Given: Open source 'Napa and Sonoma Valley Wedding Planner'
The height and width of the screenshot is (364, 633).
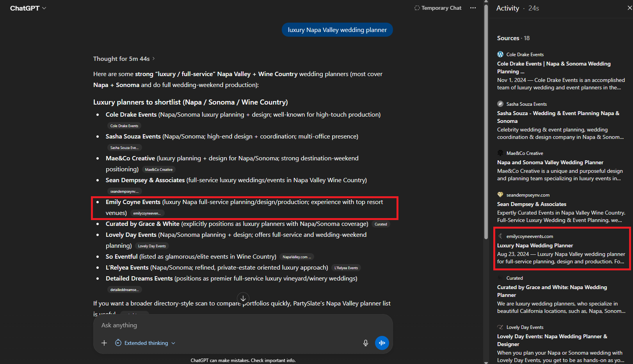Looking at the screenshot, I should [x=550, y=162].
